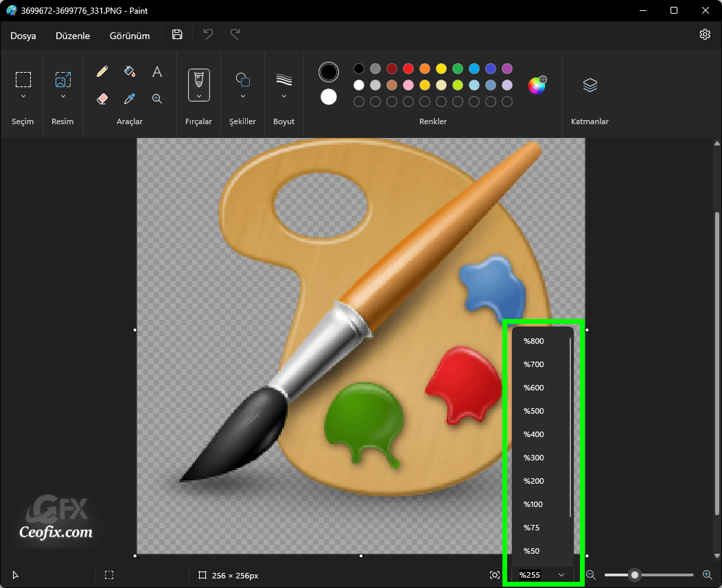The width and height of the screenshot is (722, 588).
Task: Expand the Fırçalar brush type chevron
Action: [199, 96]
